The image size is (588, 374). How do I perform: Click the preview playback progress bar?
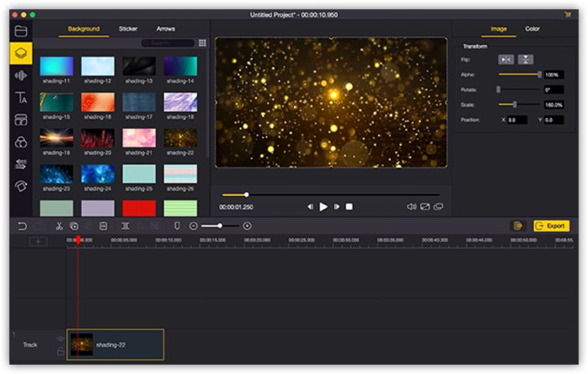331,194
